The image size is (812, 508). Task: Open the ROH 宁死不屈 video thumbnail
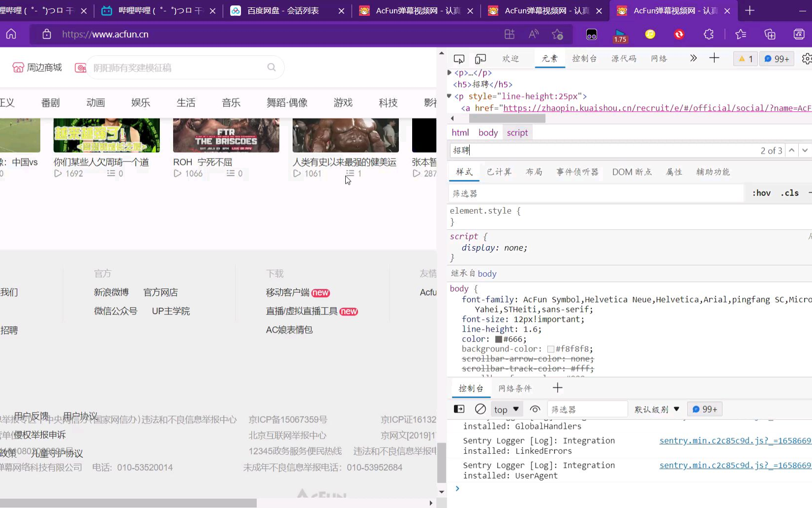click(226, 135)
